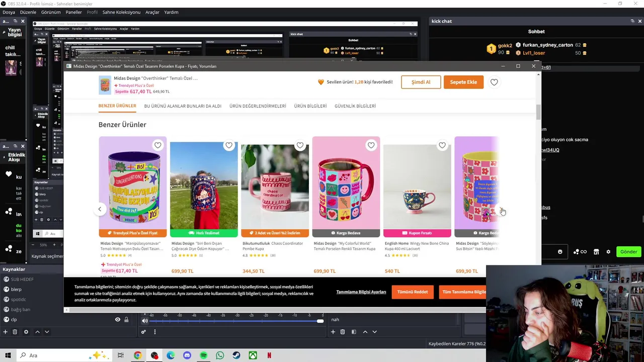Open WhatsApp from the taskbar
Image resolution: width=644 pixels, height=362 pixels.
click(220, 355)
